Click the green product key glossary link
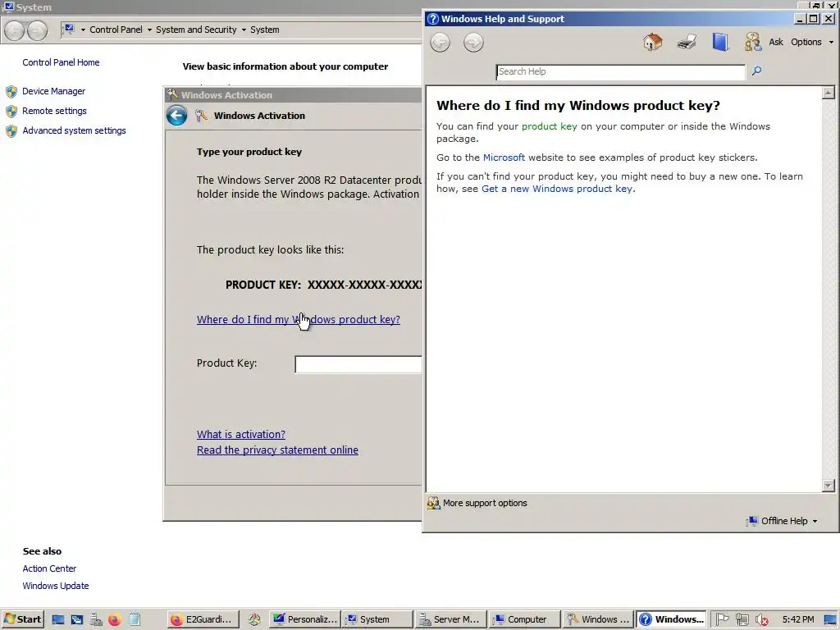The height and width of the screenshot is (630, 840). pos(550,126)
